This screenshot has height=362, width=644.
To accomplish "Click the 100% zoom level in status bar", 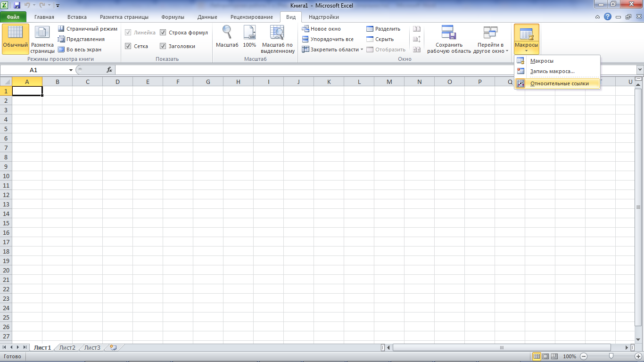I will pos(569,356).
